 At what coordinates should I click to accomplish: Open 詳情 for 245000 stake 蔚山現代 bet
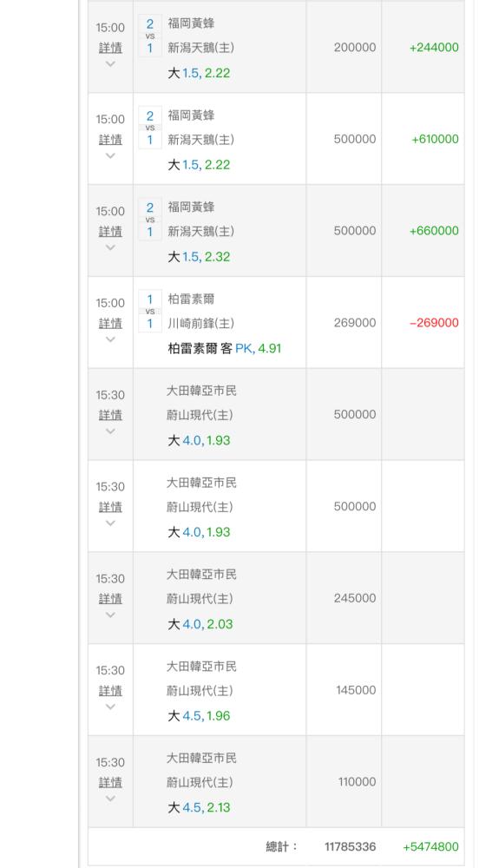(110, 599)
